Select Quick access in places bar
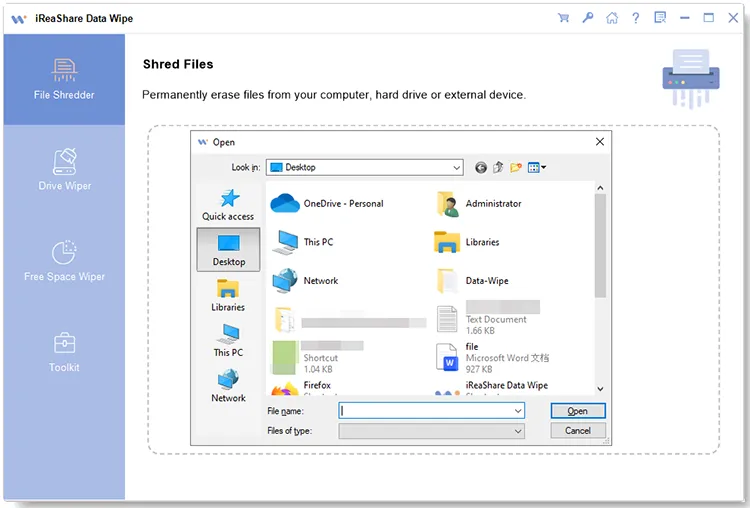 click(228, 205)
